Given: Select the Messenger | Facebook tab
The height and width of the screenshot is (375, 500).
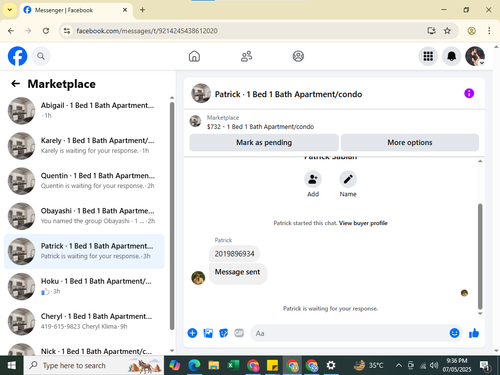Looking at the screenshot, I should coord(76,10).
